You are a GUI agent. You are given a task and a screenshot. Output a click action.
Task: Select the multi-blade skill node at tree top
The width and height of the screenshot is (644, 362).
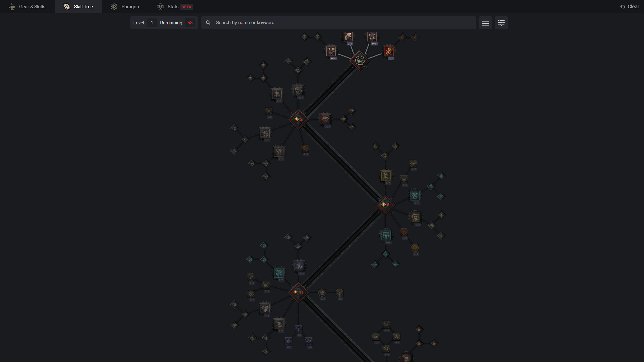(372, 37)
